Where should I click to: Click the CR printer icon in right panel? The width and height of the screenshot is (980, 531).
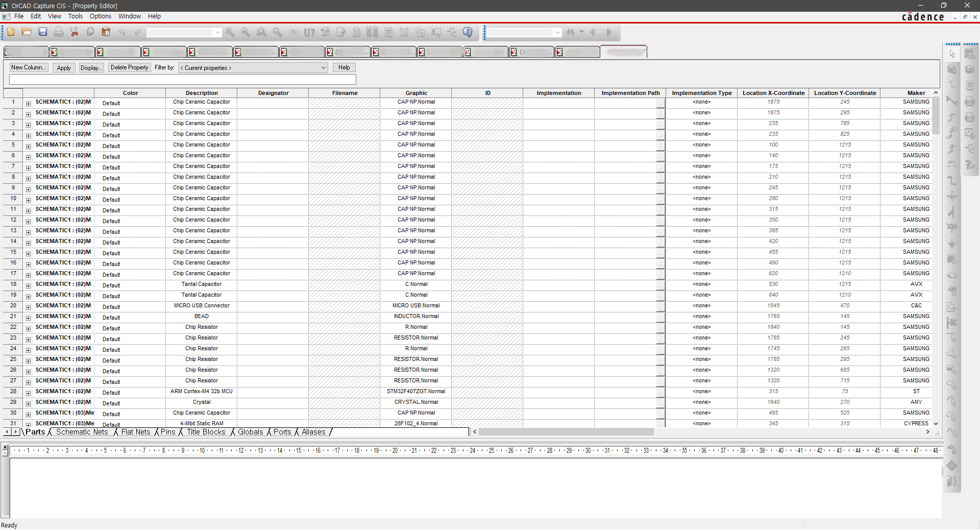970,101
